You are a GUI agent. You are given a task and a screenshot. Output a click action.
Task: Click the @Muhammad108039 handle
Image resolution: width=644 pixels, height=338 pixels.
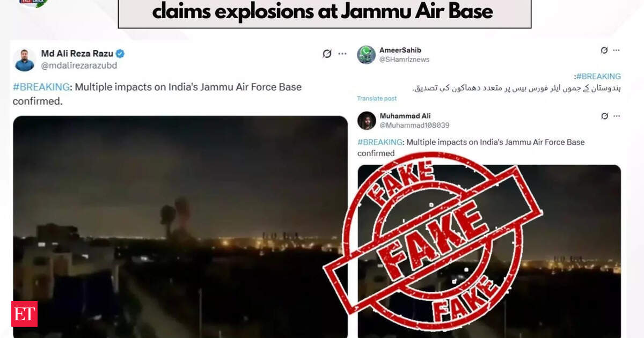(x=414, y=125)
